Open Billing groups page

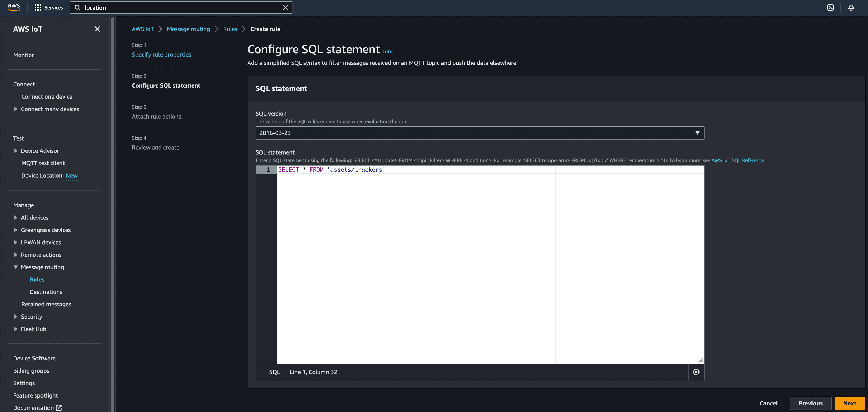tap(31, 371)
